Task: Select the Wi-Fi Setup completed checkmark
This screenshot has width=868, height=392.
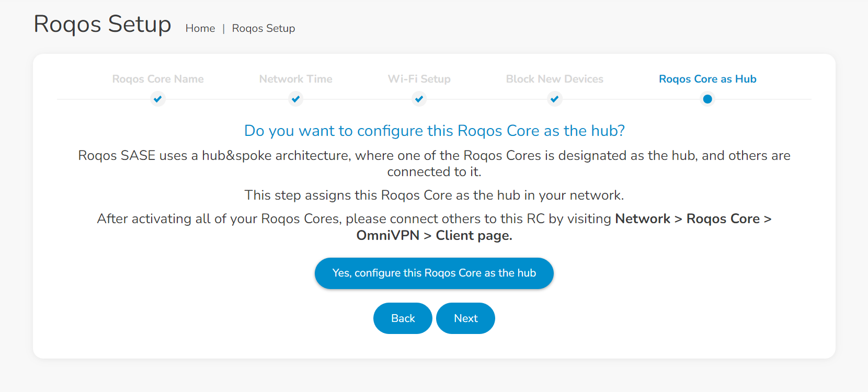Action: click(x=419, y=99)
